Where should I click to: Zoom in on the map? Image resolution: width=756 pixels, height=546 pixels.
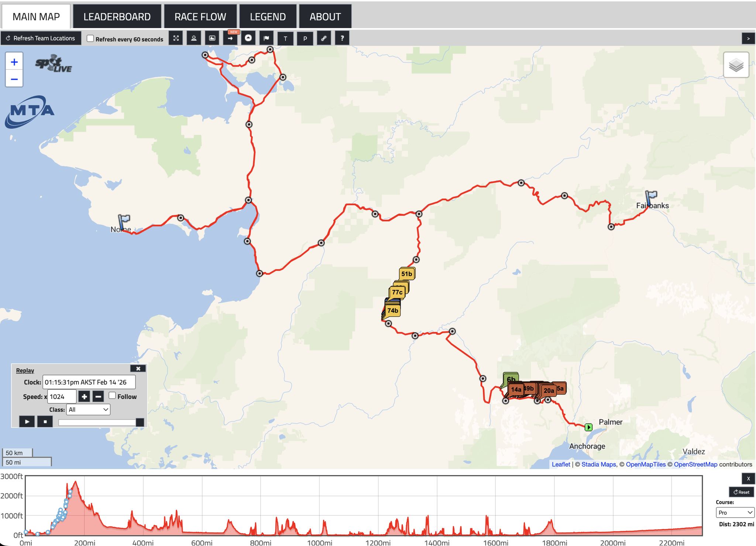point(14,62)
